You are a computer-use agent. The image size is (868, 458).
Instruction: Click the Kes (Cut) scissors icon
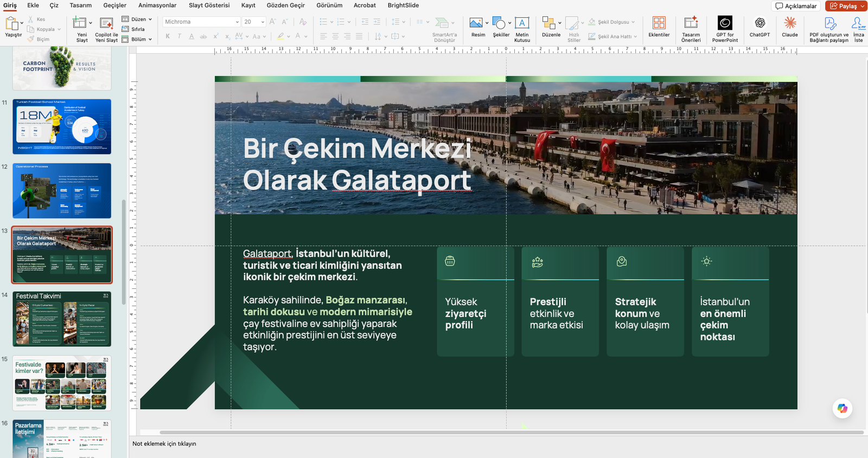31,20
